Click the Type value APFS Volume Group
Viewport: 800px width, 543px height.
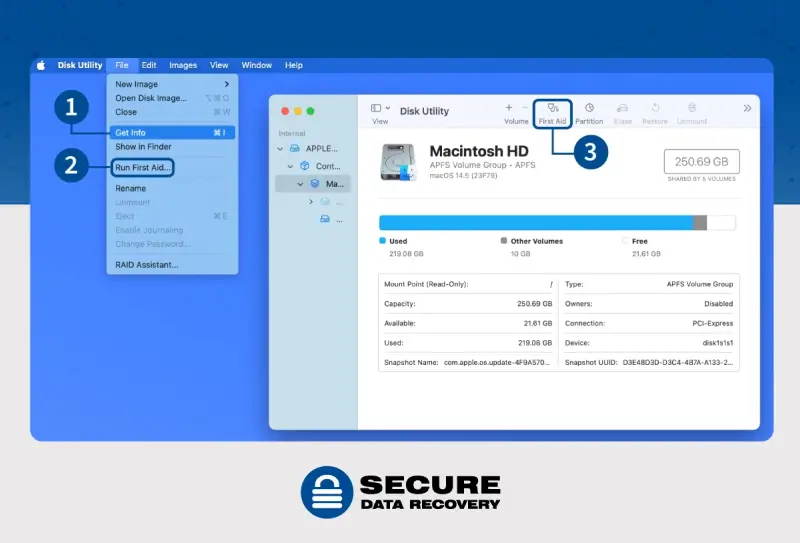pyautogui.click(x=699, y=284)
